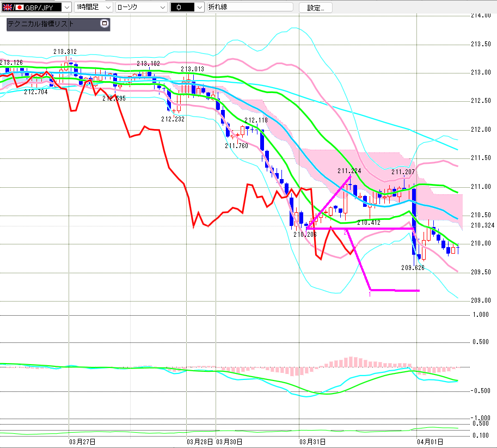Open the ローソク chart type dropdown
The width and height of the screenshot is (497, 448).
coord(162,7)
